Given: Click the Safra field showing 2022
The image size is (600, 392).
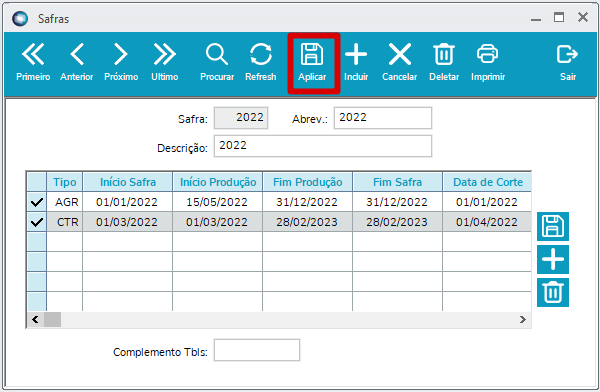Looking at the screenshot, I should click(241, 118).
